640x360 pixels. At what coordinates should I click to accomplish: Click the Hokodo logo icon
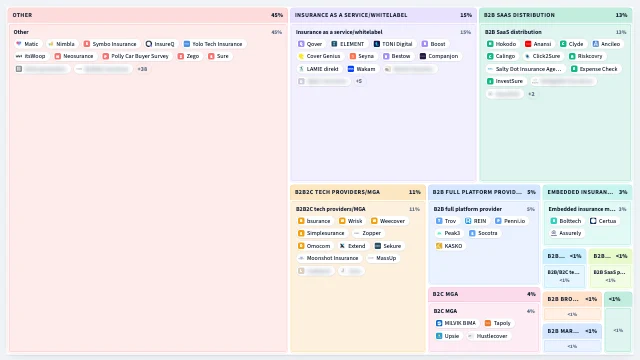490,44
